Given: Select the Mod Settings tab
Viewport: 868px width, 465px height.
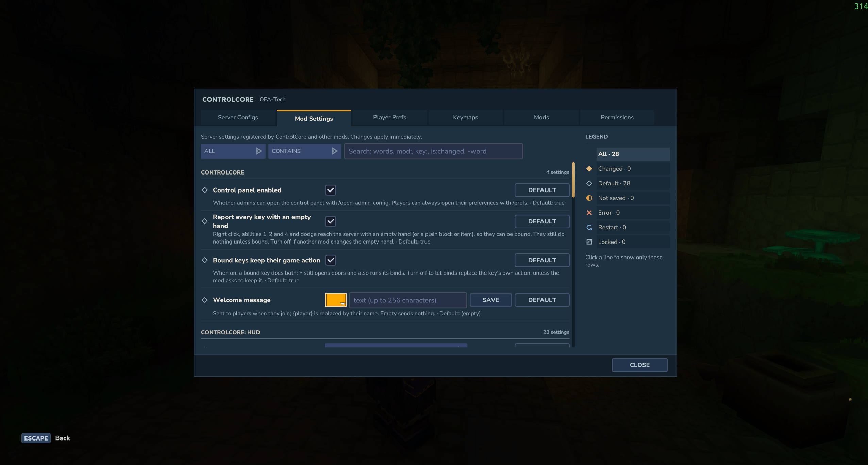Looking at the screenshot, I should (314, 118).
